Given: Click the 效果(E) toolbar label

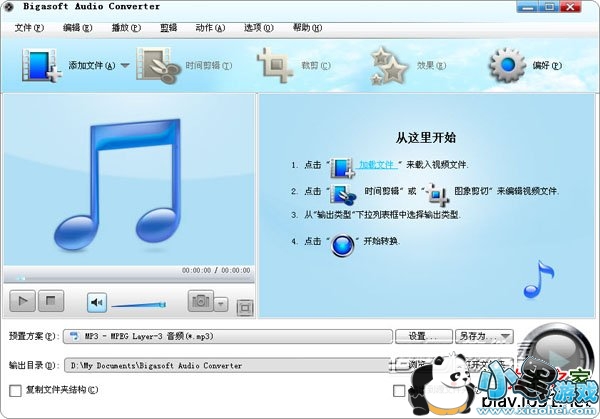Looking at the screenshot, I should [x=431, y=65].
